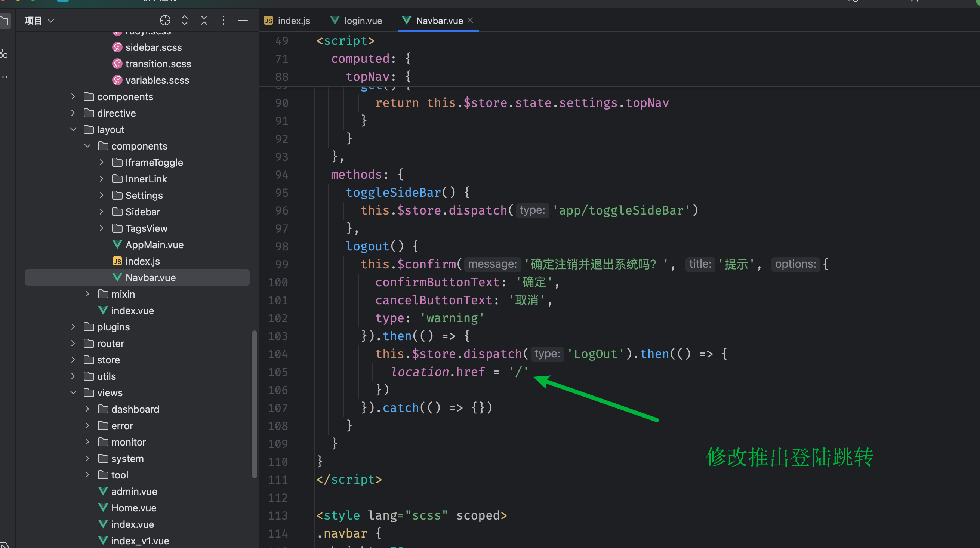Open index.js in layout components
This screenshot has height=548, width=980.
142,261
